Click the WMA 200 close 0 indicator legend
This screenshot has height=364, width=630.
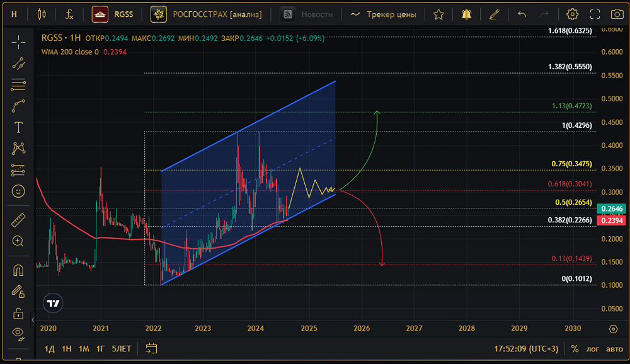pos(70,52)
